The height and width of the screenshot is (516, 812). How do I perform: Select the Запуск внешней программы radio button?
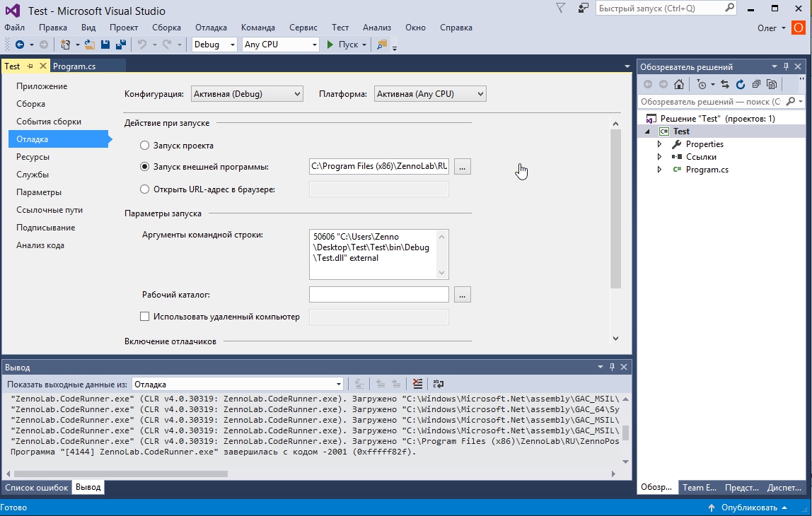pos(145,167)
